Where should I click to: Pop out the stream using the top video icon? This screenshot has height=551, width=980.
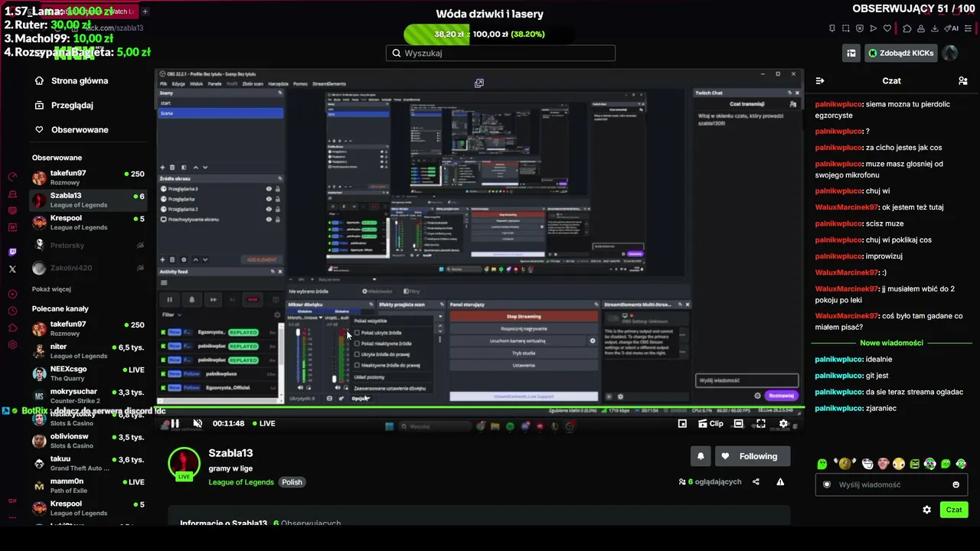pyautogui.click(x=479, y=83)
